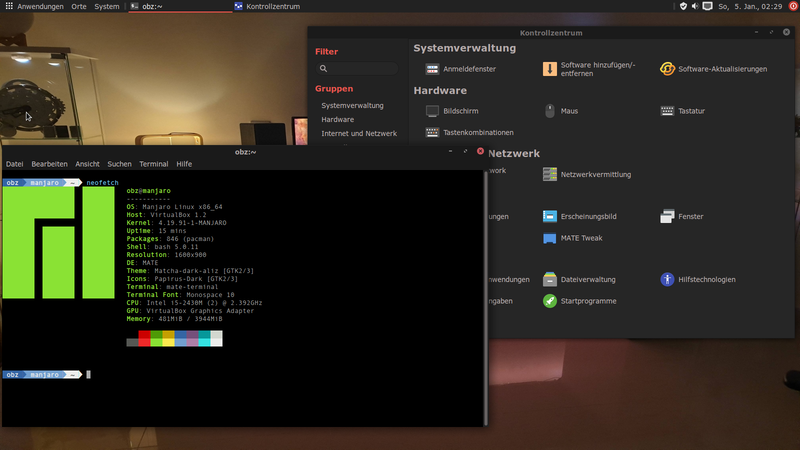
Task: Select Hardware group in sidebar
Action: click(337, 119)
